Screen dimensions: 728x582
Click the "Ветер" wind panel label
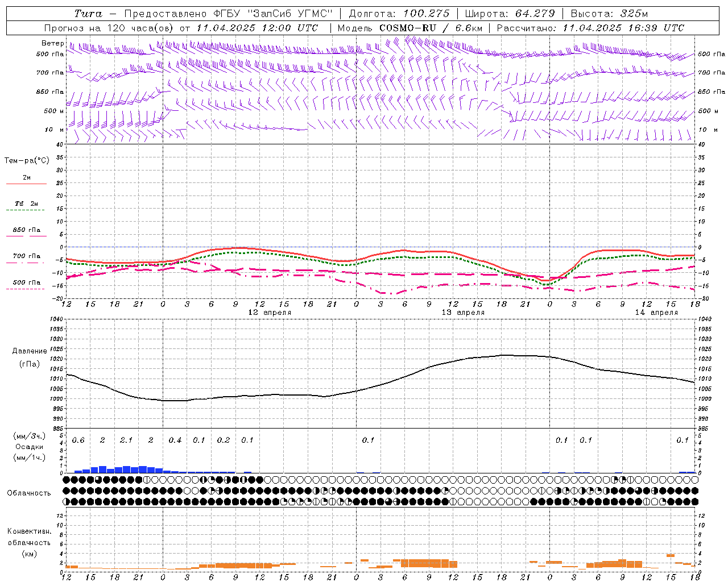coord(52,43)
